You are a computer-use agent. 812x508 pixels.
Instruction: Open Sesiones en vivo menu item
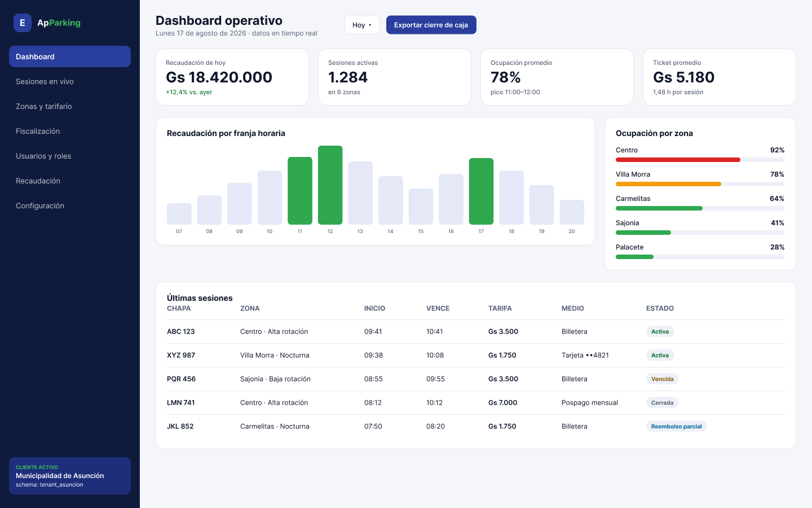point(70,81)
